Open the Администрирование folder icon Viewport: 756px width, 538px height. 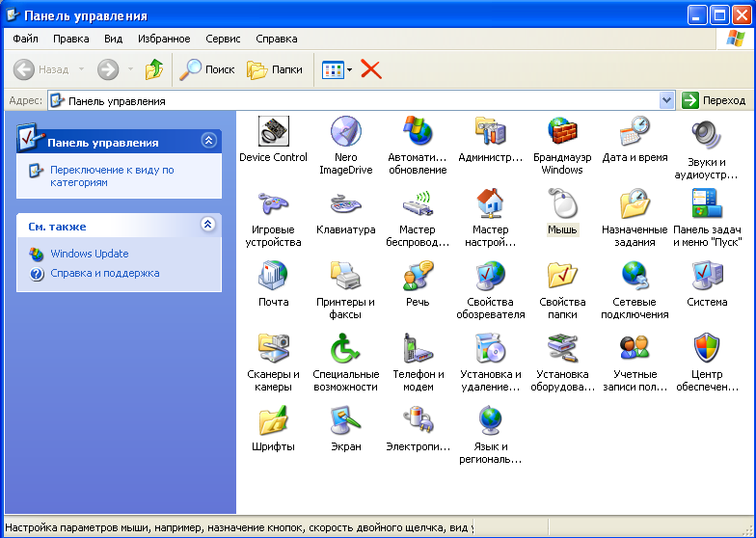pyautogui.click(x=490, y=131)
